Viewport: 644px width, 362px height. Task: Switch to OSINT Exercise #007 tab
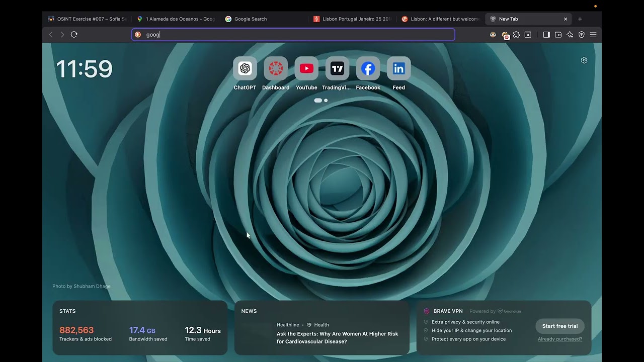tap(87, 19)
